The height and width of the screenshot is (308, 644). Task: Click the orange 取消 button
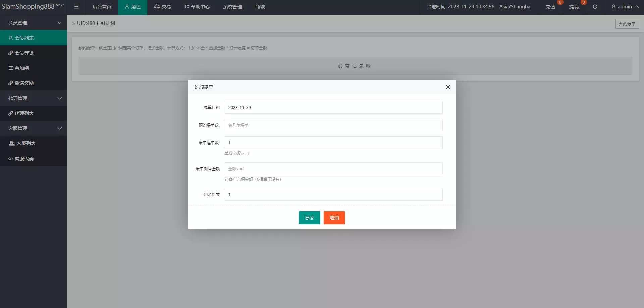pyautogui.click(x=334, y=218)
